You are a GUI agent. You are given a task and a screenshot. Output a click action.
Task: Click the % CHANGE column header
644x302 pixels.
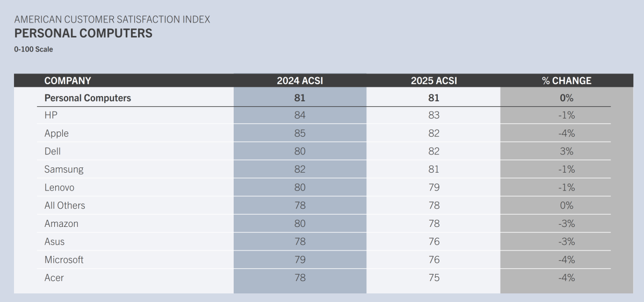click(566, 81)
